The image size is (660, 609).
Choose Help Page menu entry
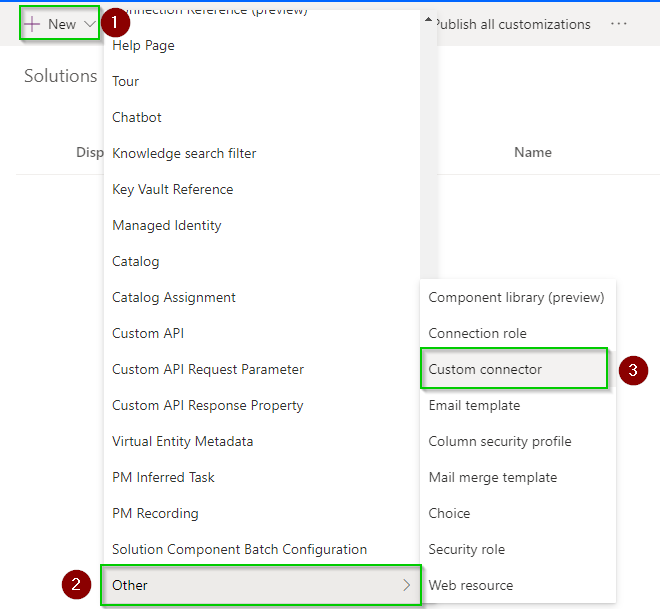click(143, 45)
